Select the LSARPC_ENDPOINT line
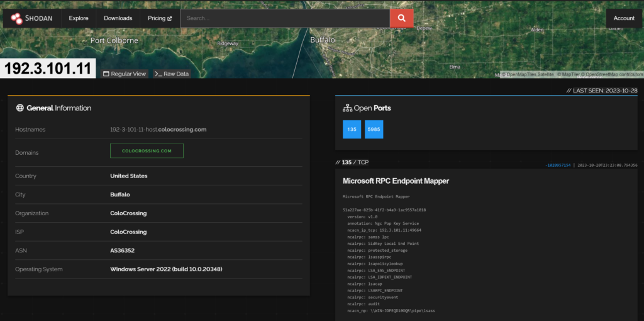 [x=375, y=291]
